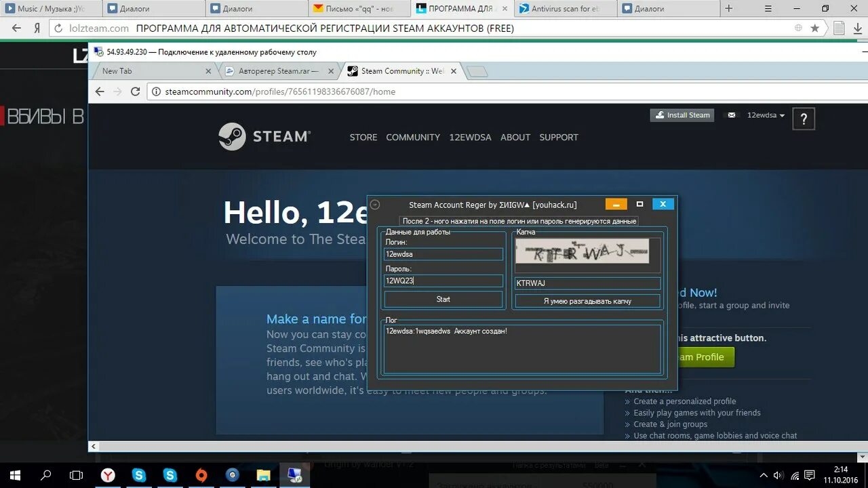This screenshot has height=488, width=868.
Task: Expand 12ewdsa account dropdown
Action: point(766,115)
